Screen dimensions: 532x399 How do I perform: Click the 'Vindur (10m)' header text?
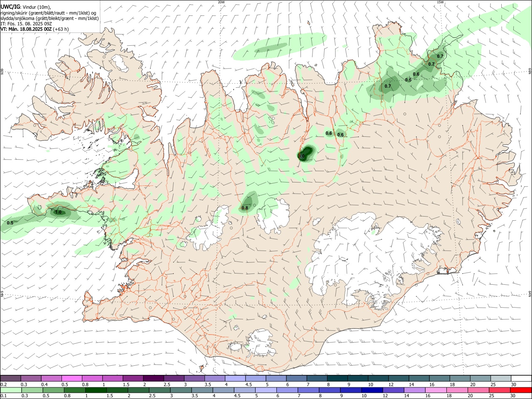37,7
